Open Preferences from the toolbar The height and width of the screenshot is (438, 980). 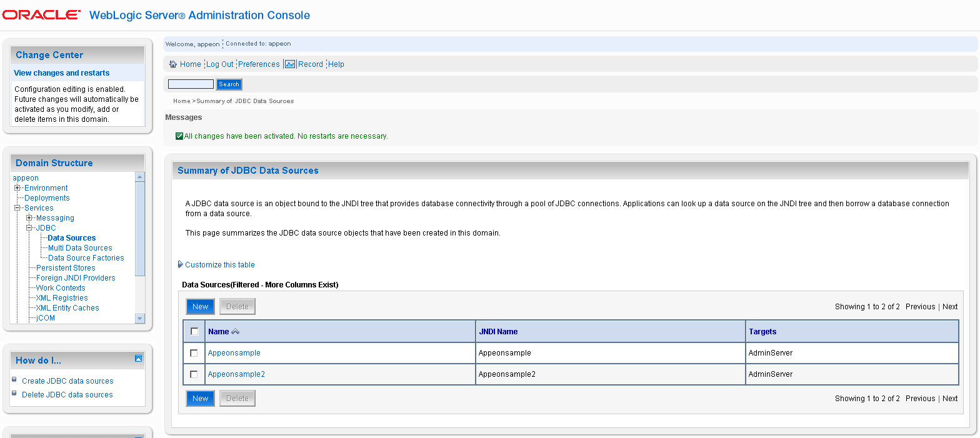[x=259, y=64]
